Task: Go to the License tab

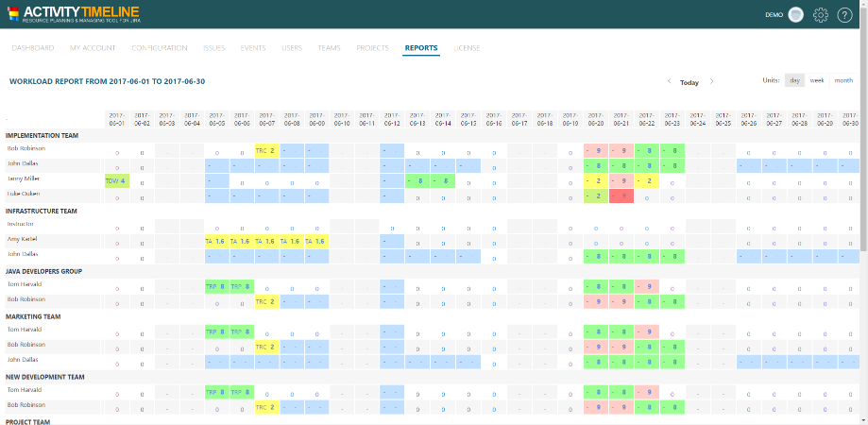Action: [x=467, y=47]
